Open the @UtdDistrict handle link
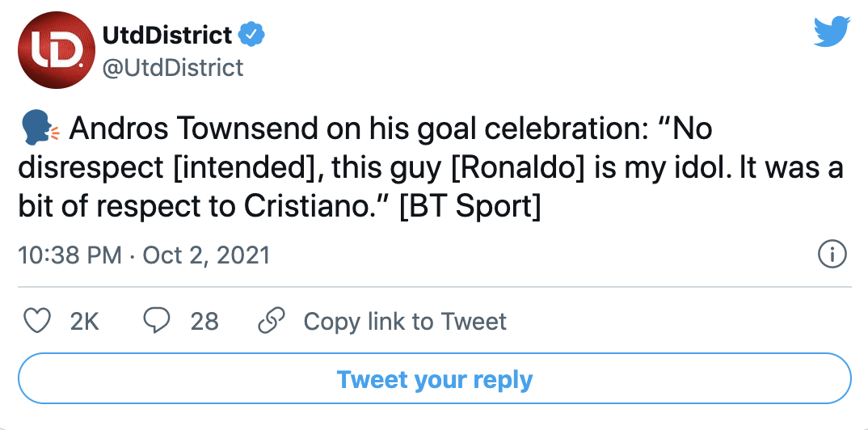 point(173,67)
